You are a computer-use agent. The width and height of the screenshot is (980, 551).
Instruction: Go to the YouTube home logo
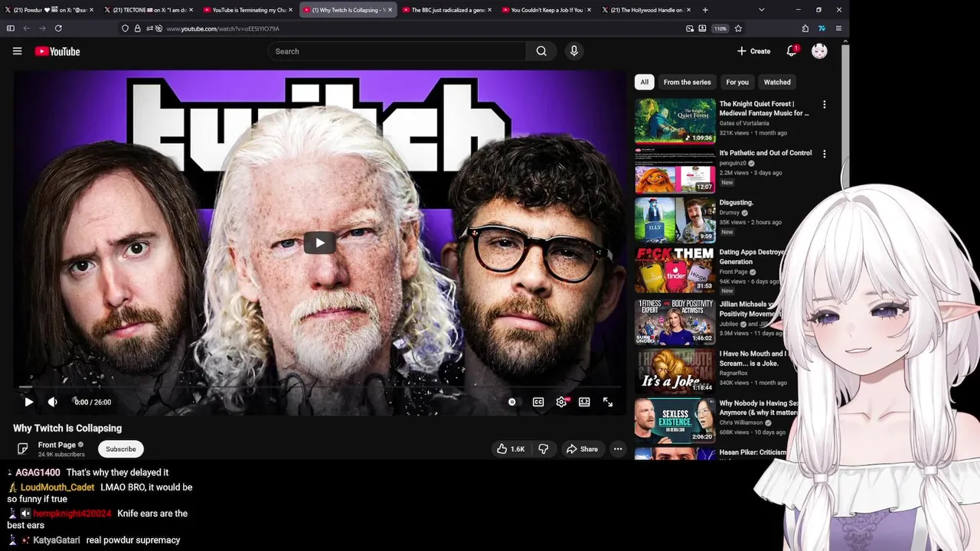(x=57, y=51)
